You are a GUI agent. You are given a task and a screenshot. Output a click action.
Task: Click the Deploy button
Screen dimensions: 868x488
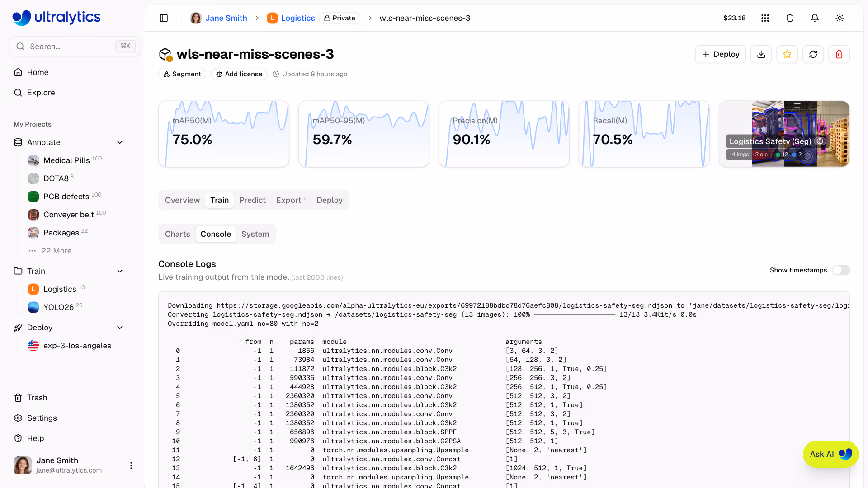720,54
